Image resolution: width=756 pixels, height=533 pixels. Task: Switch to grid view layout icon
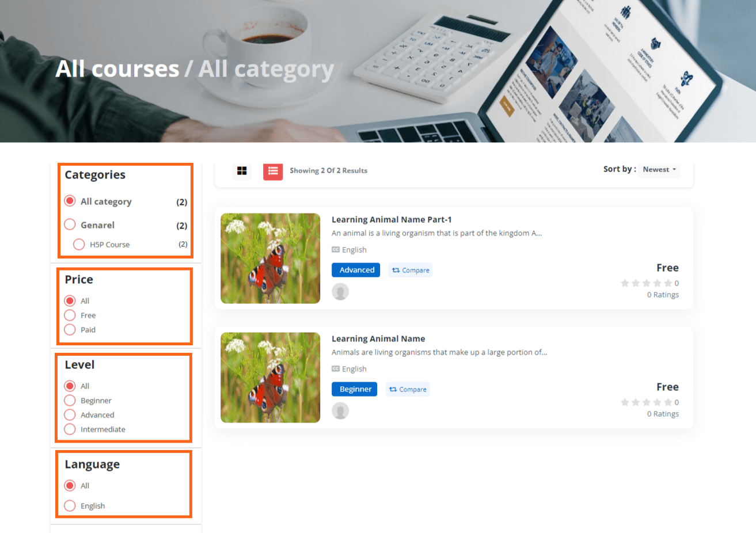(x=242, y=171)
